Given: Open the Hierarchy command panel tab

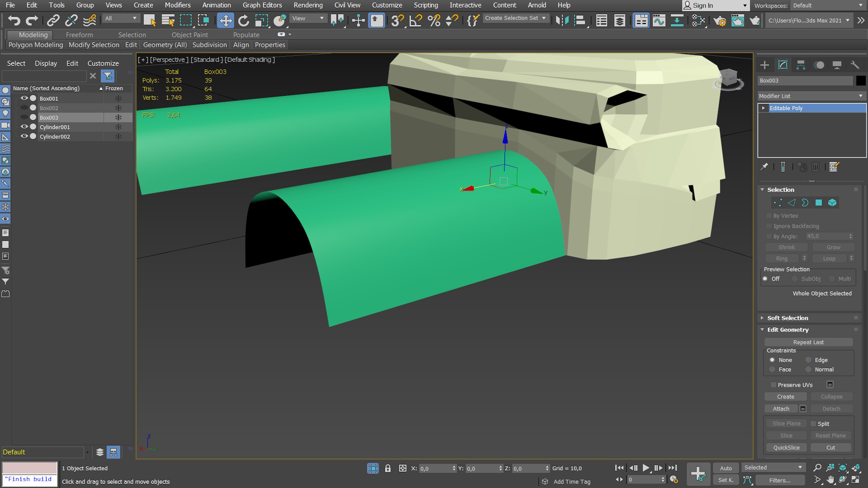Looking at the screenshot, I should point(801,65).
